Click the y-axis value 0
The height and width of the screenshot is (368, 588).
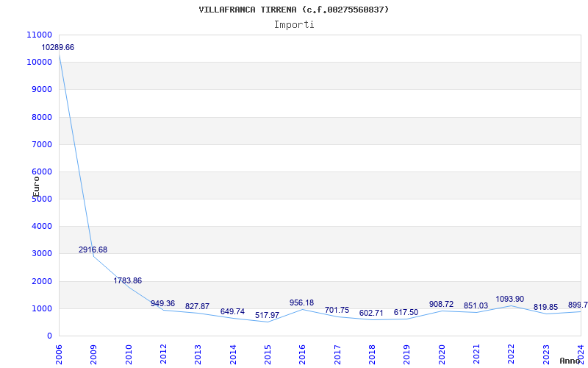pos(49,336)
